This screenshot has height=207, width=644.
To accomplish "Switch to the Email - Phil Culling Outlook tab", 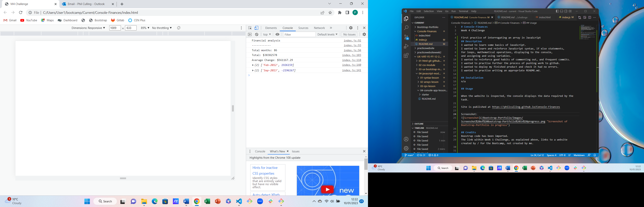I will [86, 4].
